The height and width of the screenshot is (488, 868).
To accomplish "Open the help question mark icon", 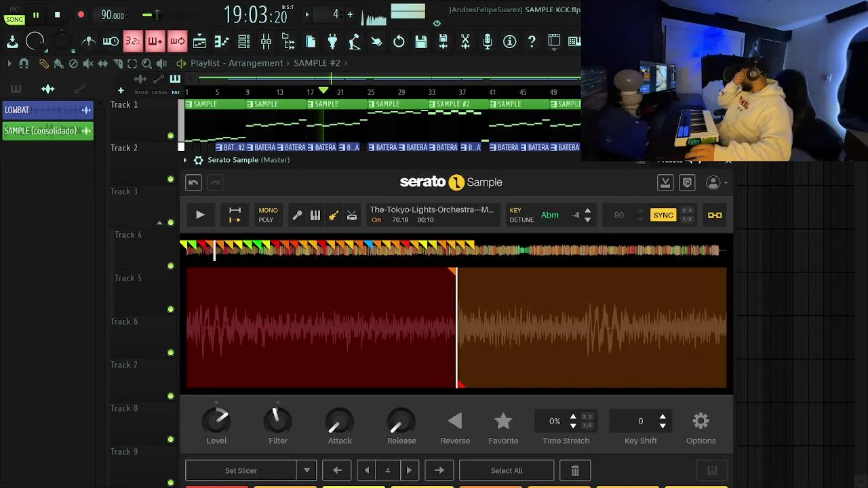I will pos(532,41).
